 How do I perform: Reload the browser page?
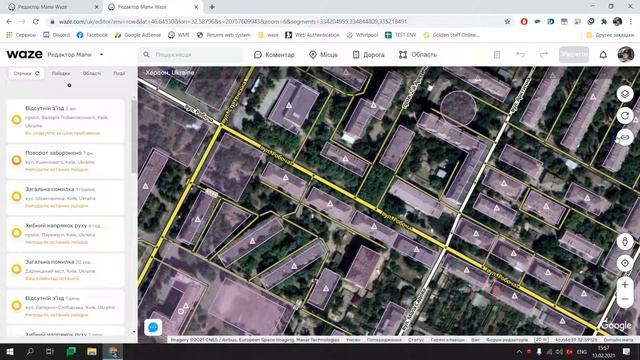click(36, 22)
